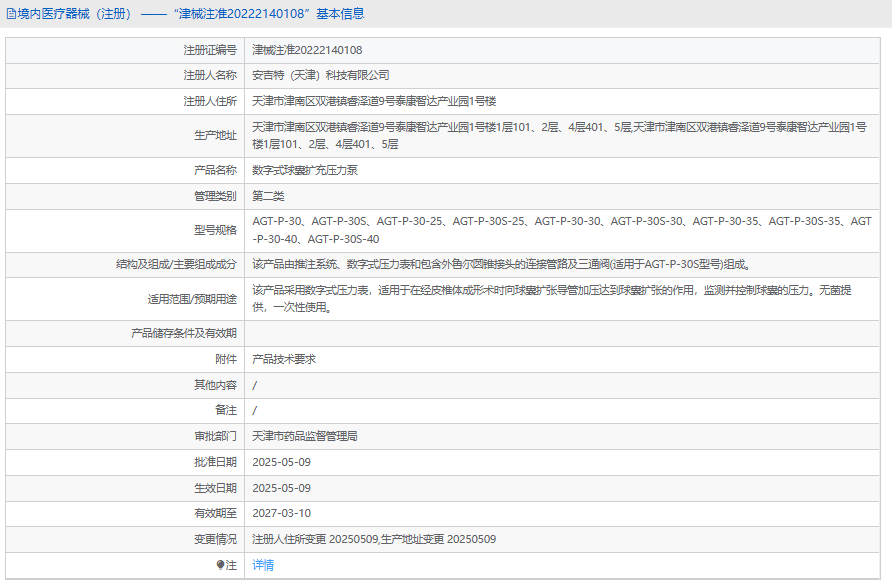Click the model list starting AGT-P-30
The image size is (892, 587).
click(x=562, y=230)
